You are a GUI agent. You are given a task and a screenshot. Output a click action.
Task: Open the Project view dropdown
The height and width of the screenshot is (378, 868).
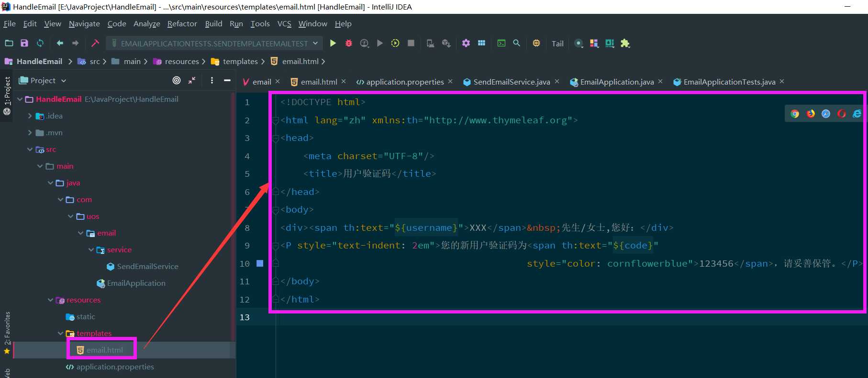click(43, 80)
